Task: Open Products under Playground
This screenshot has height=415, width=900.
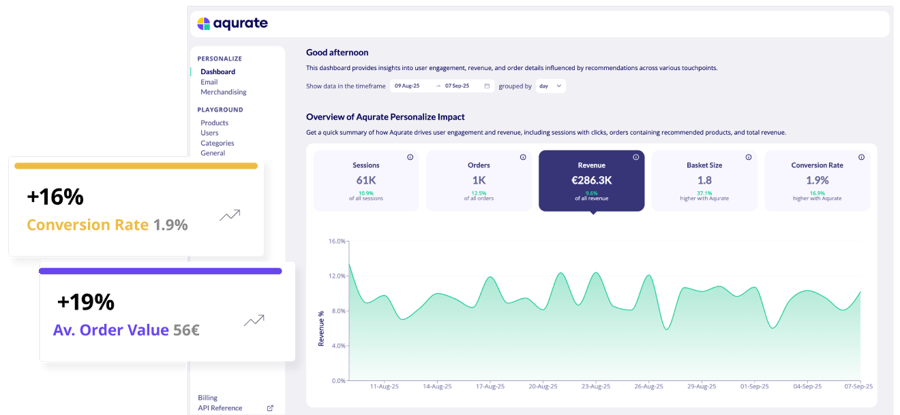Action: [214, 123]
